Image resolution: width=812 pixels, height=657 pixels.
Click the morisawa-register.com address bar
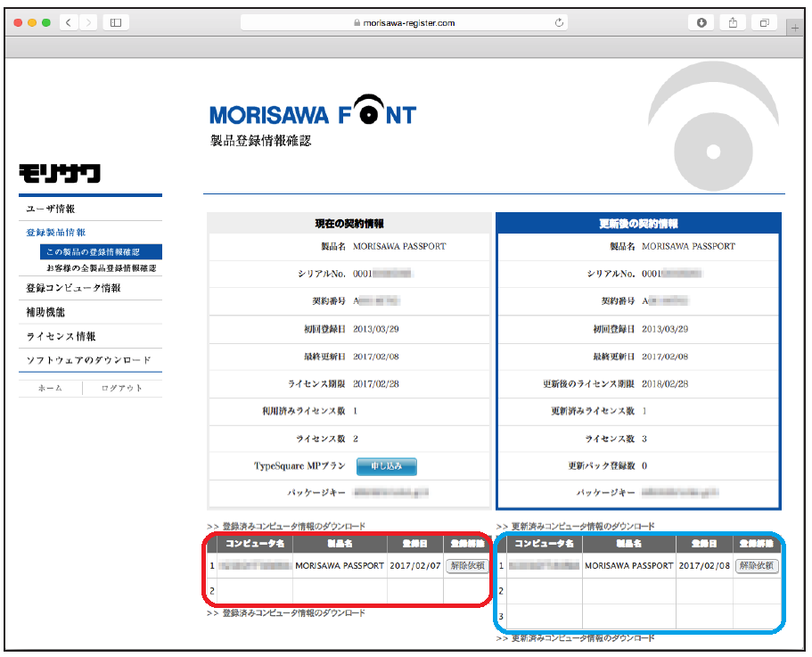coord(404,22)
